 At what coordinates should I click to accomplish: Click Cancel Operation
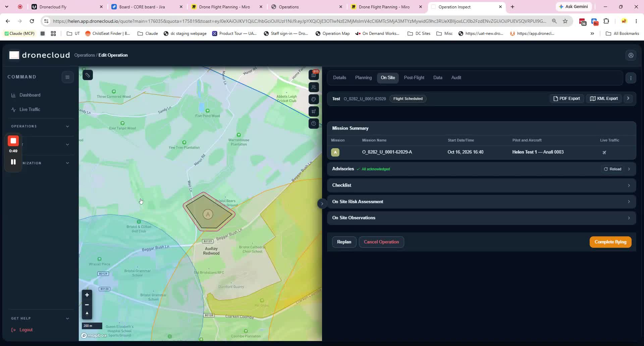pos(381,242)
